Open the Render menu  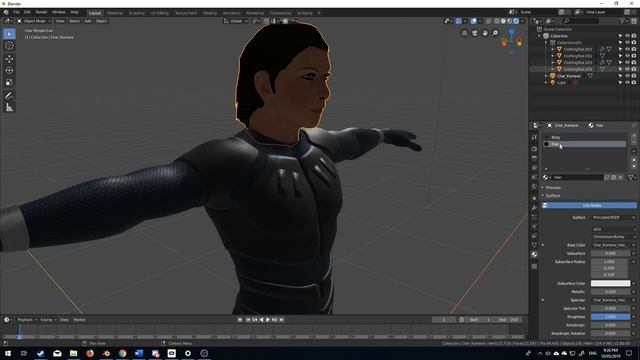point(42,12)
